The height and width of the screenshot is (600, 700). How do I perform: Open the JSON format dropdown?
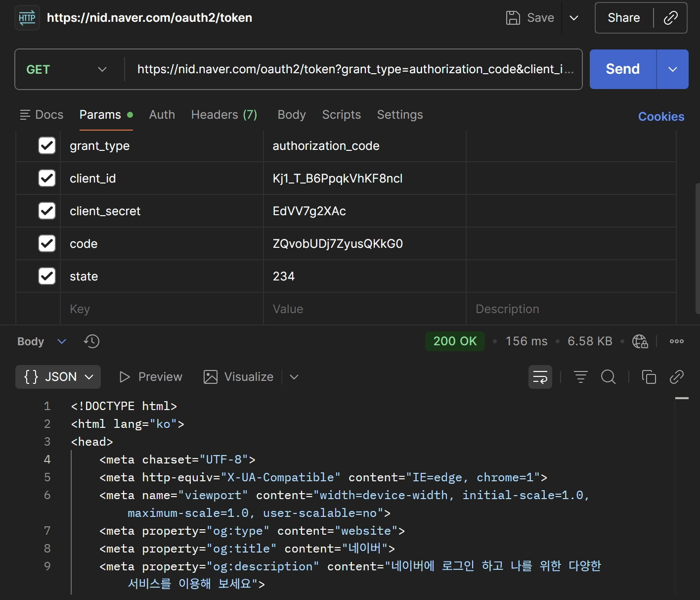click(x=58, y=377)
